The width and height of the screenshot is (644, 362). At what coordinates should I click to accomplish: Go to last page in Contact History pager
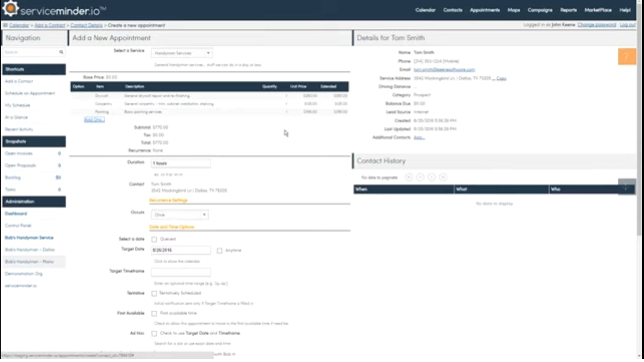[x=443, y=177]
